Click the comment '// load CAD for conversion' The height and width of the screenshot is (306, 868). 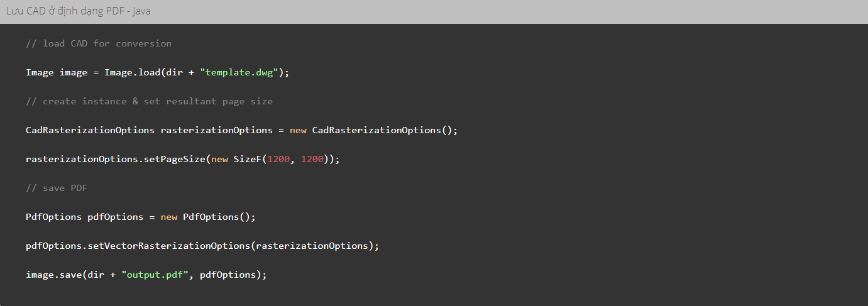[x=99, y=43]
